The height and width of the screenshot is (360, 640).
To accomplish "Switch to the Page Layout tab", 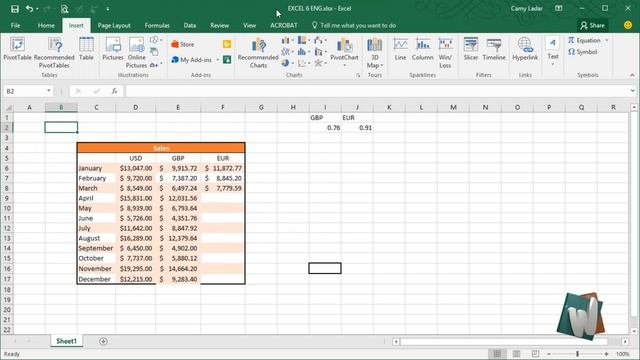I will coord(114,25).
